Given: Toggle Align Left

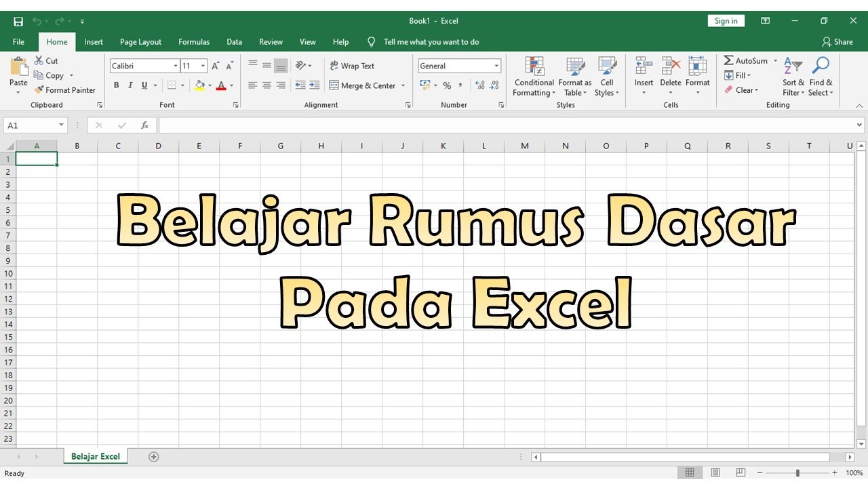Looking at the screenshot, I should pos(253,85).
